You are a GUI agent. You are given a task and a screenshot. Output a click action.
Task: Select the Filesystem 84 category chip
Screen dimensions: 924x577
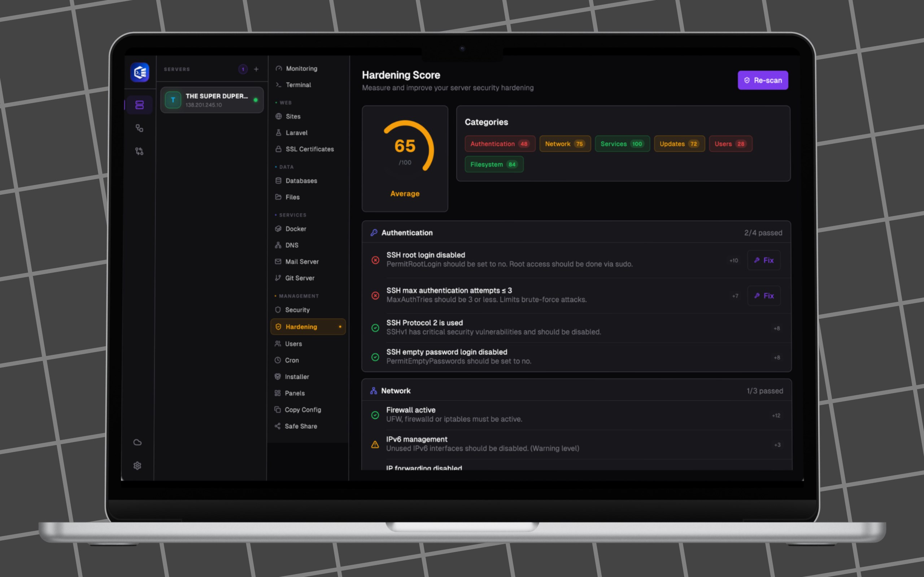pos(494,164)
